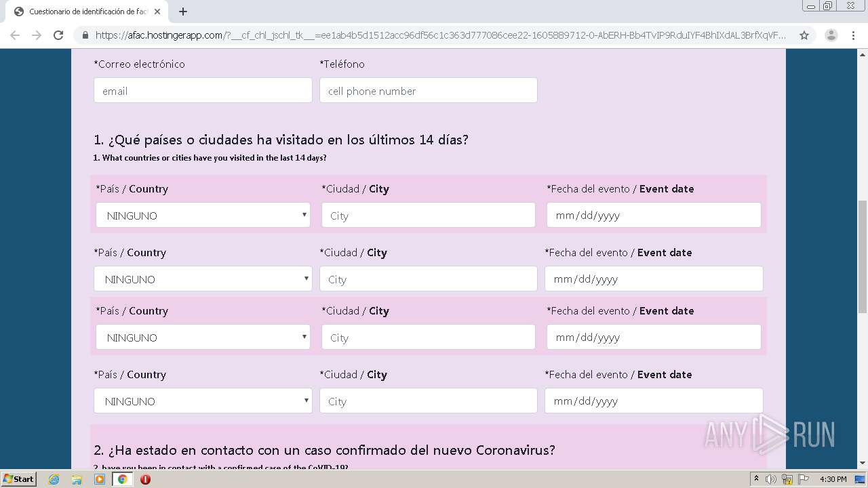This screenshot has width=868, height=488.
Task: Open the Chrome profile avatar menu
Action: click(831, 35)
